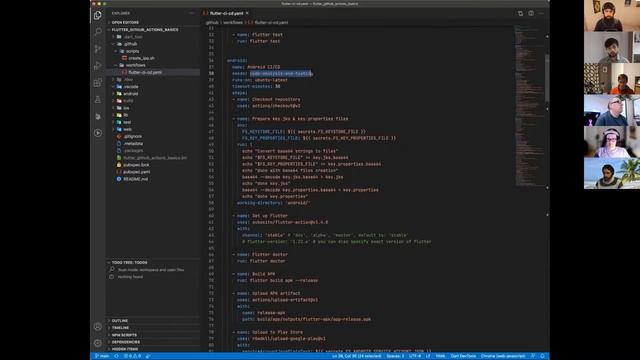Open the Accounts icon at the activity bar bottom
This screenshot has width=640, height=360.
tap(98, 327)
